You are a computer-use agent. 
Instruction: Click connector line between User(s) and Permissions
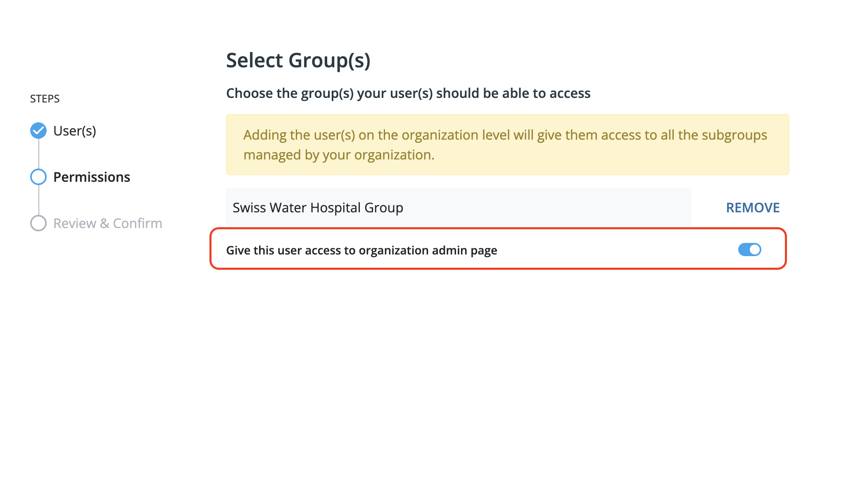(x=38, y=154)
